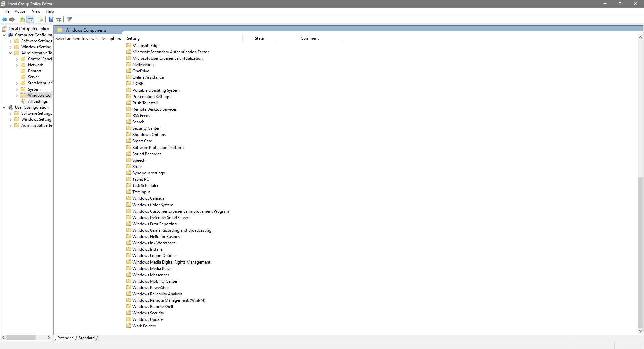Switch to the Extended tab
The height and width of the screenshot is (349, 644).
coord(65,338)
